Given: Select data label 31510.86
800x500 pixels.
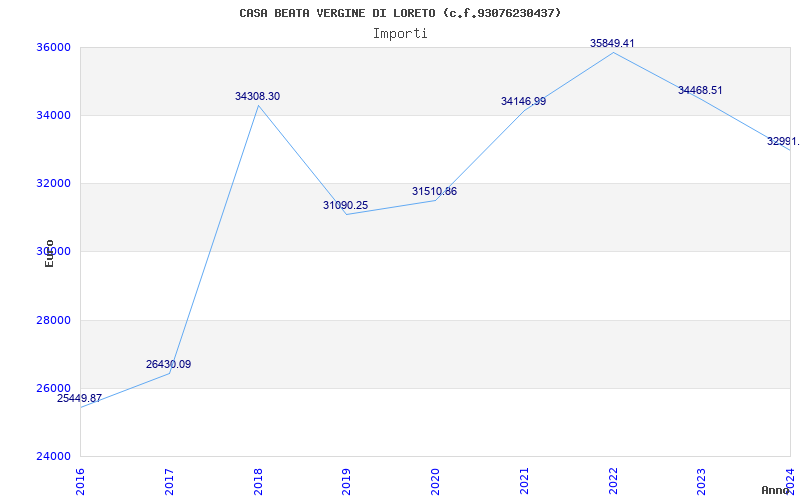Looking at the screenshot, I should 434,191.
